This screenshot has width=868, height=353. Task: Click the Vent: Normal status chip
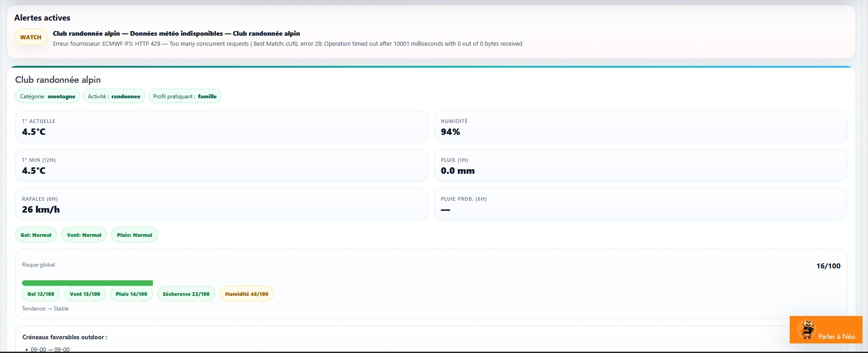pyautogui.click(x=84, y=235)
